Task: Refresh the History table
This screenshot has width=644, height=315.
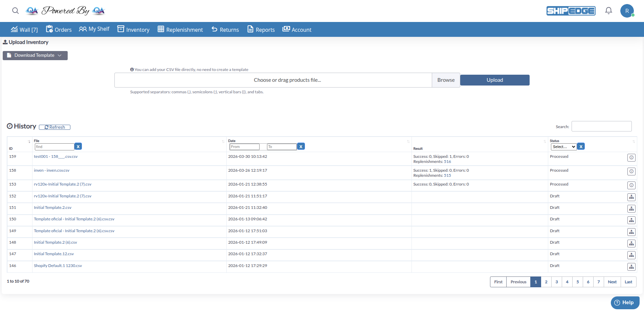Action: [x=54, y=127]
